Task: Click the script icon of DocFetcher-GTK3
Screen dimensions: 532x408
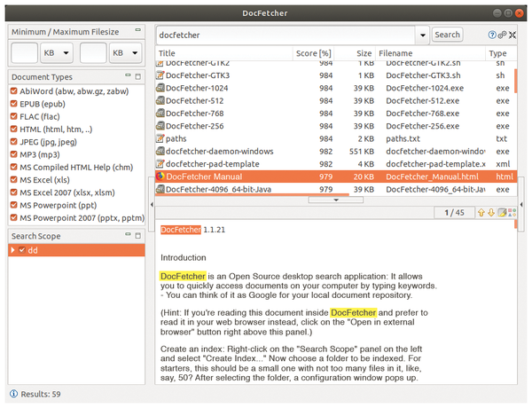Action: (160, 75)
